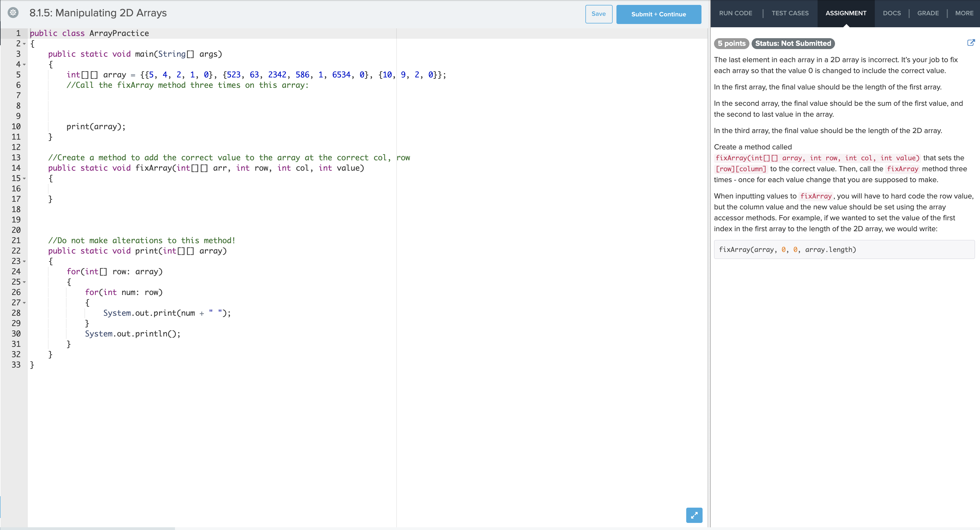
Task: Switch to the RUN CODE tab
Action: pyautogui.click(x=735, y=13)
